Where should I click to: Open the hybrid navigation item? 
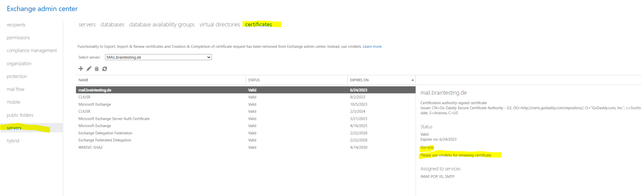point(13,141)
